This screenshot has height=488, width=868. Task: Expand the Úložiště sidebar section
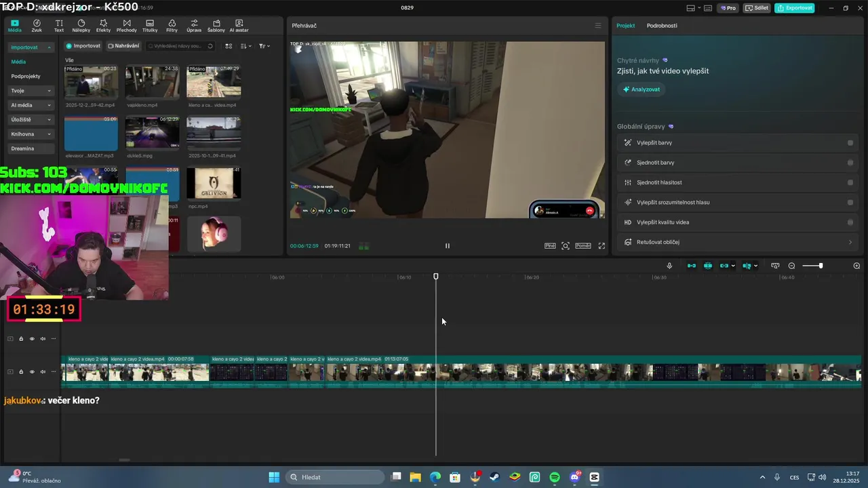tap(31, 120)
